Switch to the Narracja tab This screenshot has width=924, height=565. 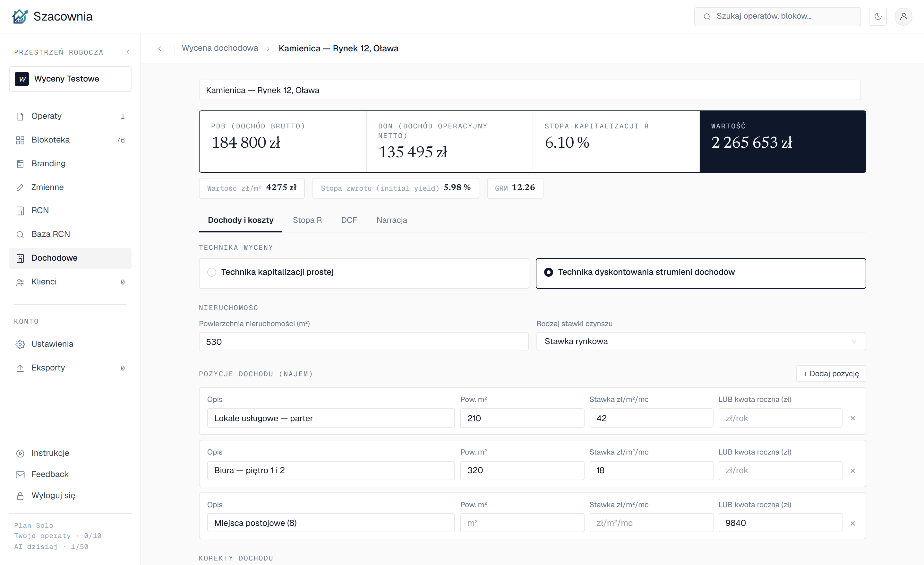pyautogui.click(x=391, y=220)
